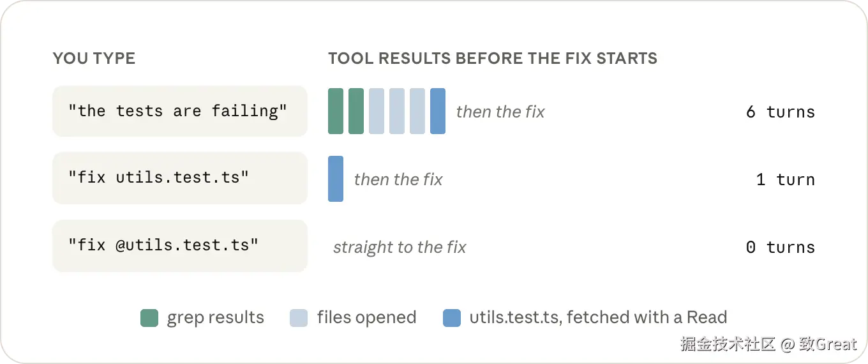Click the blue bar in the top row
Image resolution: width=868 pixels, height=364 pixels.
pos(438,111)
